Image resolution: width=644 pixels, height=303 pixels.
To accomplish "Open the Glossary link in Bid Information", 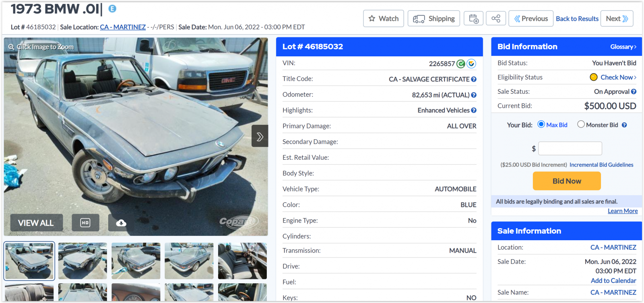I will pos(623,47).
